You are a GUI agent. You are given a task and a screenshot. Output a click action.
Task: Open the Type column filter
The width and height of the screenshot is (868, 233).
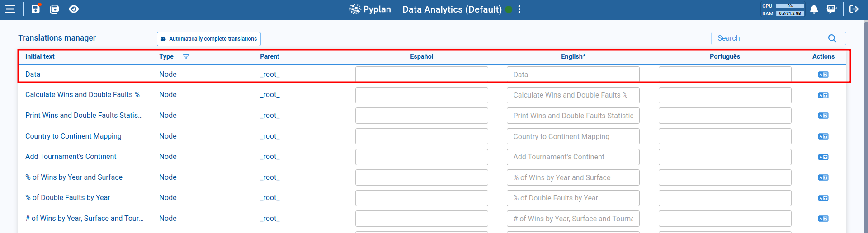[186, 56]
